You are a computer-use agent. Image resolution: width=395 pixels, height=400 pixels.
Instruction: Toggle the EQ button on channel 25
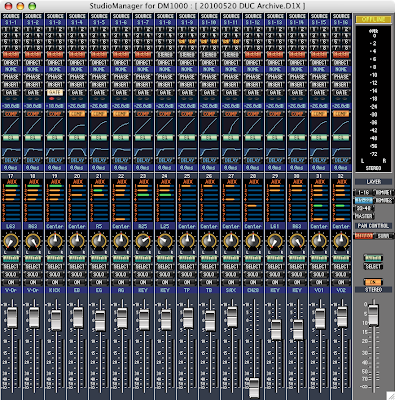(187, 137)
